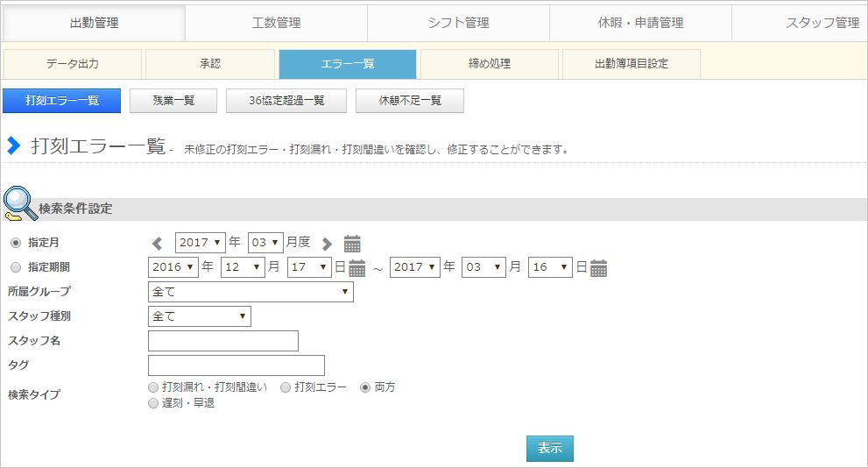The width and height of the screenshot is (868, 468).
Task: Open 休暇・申請管理 main tab
Action: click(640, 24)
